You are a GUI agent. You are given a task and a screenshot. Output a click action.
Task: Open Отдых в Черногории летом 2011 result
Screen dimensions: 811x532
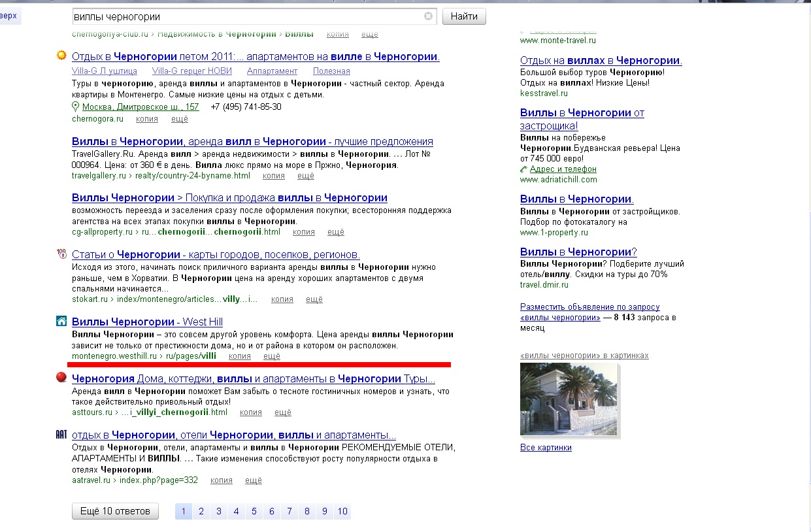(256, 57)
